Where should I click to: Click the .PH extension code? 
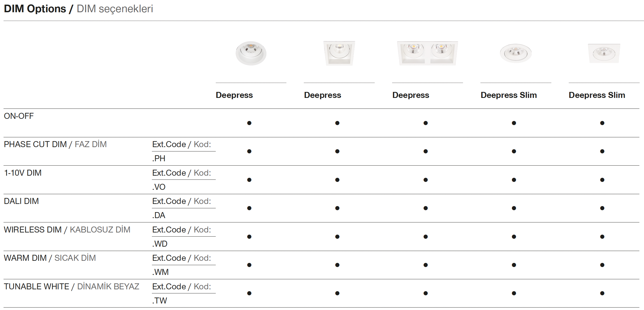click(159, 159)
